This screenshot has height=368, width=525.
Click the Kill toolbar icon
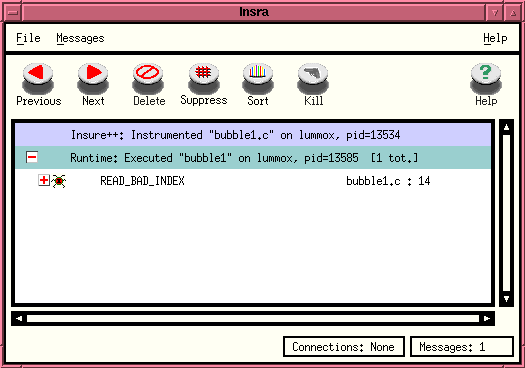(313, 78)
